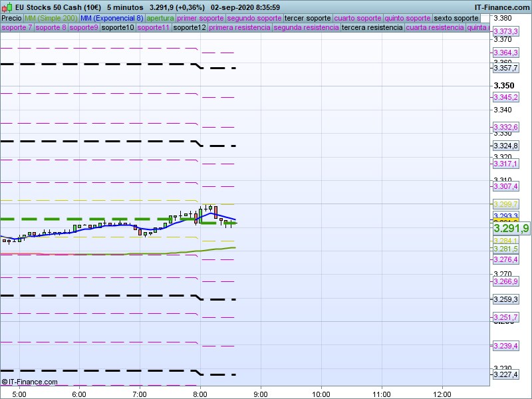The image size is (532, 399).
Task: Open the segunda resistencia label
Action: pos(306,27)
